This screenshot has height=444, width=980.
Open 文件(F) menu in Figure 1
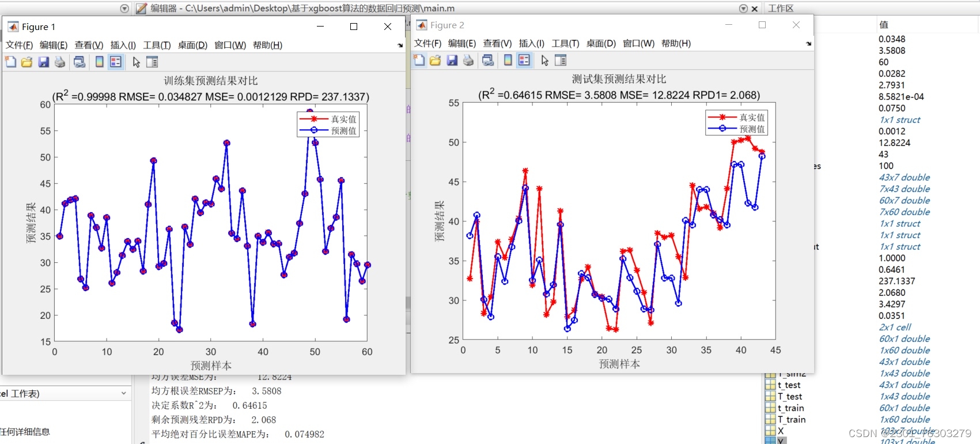pos(19,45)
